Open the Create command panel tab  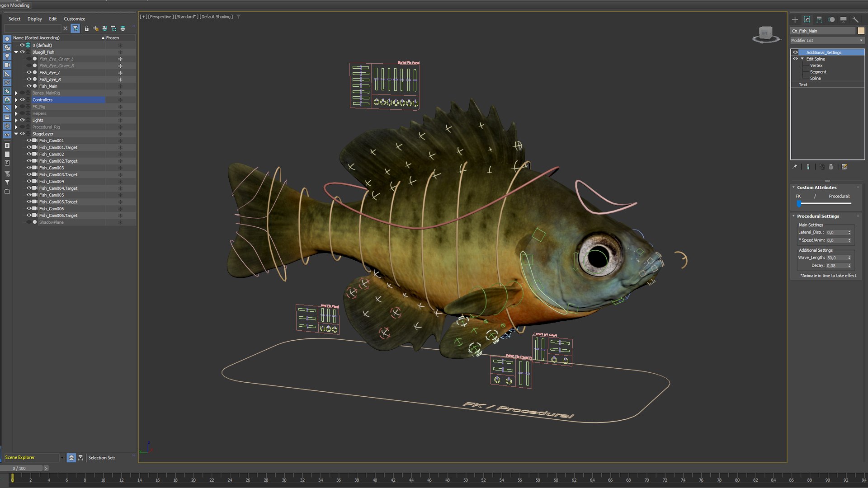795,19
